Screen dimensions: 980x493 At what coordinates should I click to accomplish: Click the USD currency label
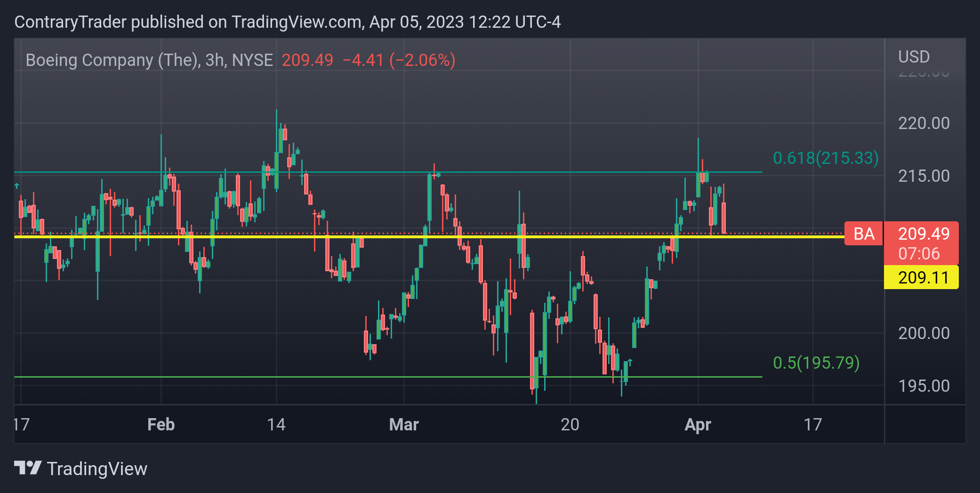click(x=914, y=57)
